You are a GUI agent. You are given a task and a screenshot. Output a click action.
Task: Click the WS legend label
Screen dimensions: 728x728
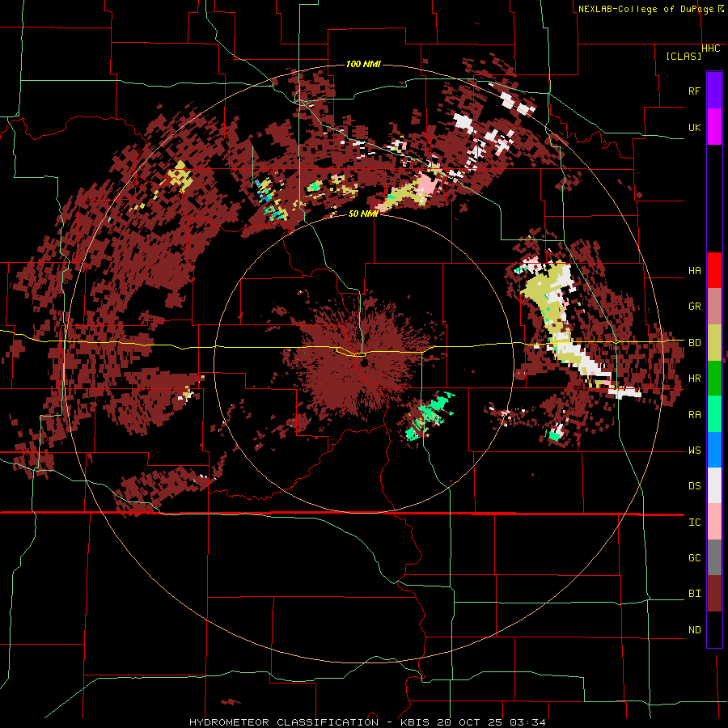coord(694,451)
